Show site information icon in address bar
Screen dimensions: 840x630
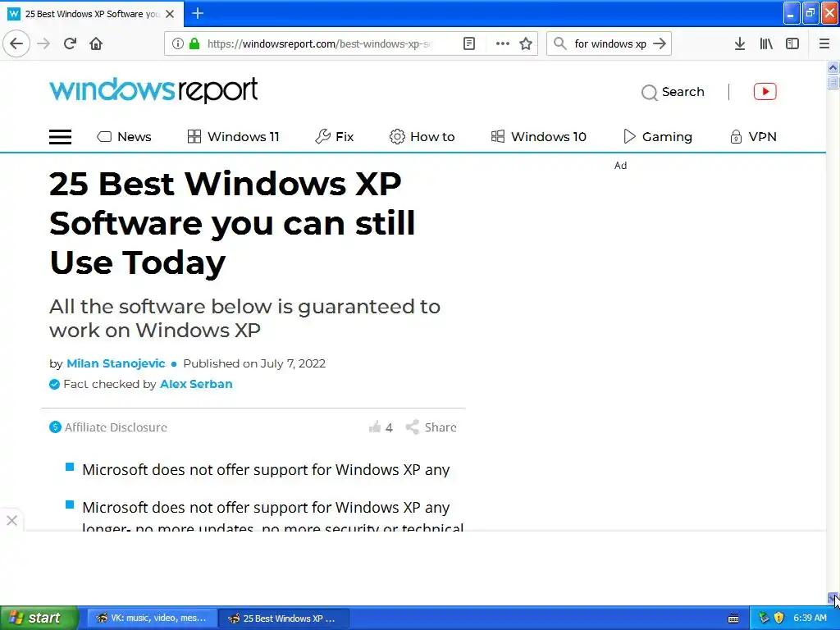178,43
